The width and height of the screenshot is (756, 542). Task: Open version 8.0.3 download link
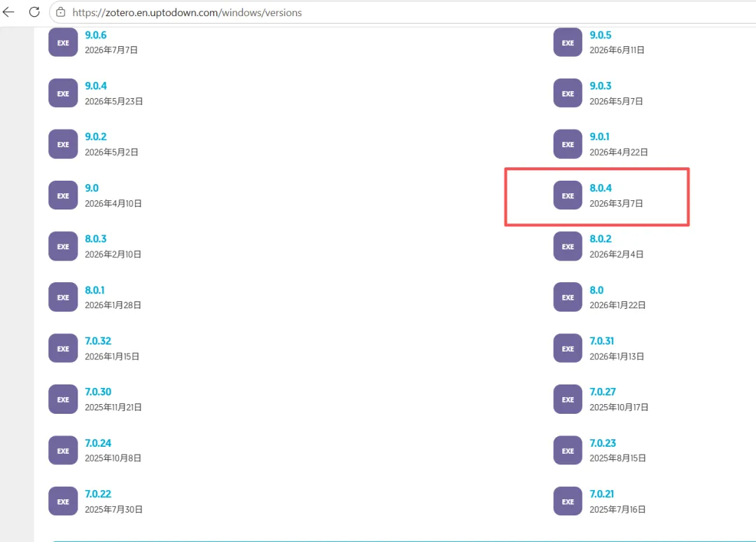95,239
